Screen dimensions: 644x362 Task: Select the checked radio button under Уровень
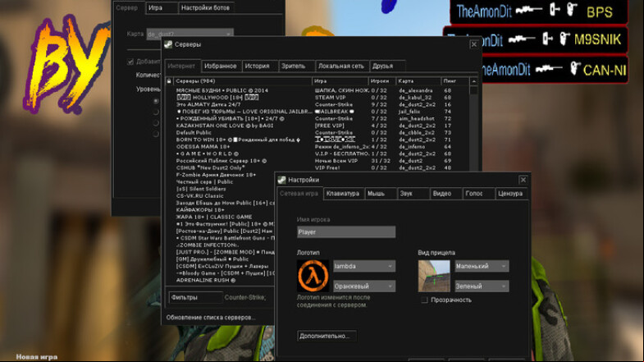[156, 101]
